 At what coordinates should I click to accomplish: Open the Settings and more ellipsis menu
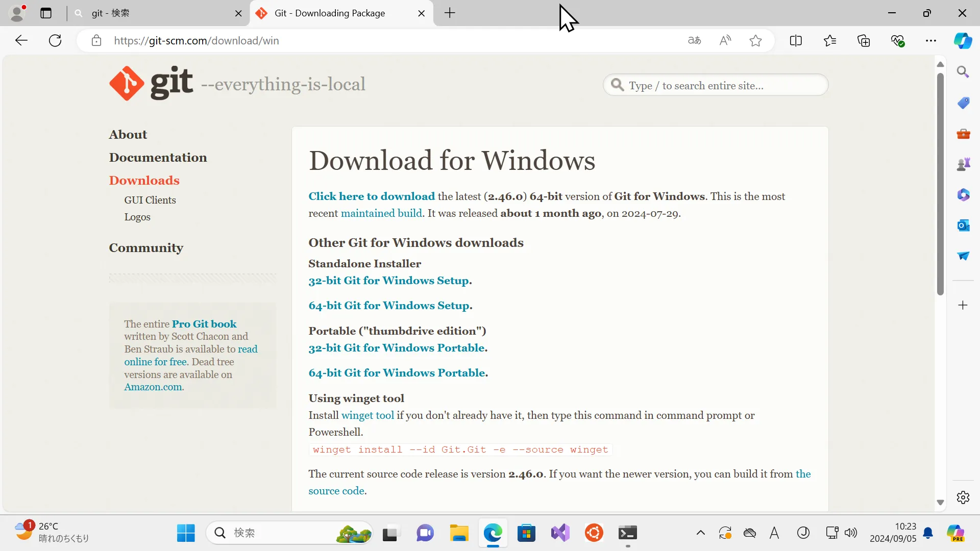pyautogui.click(x=931, y=41)
